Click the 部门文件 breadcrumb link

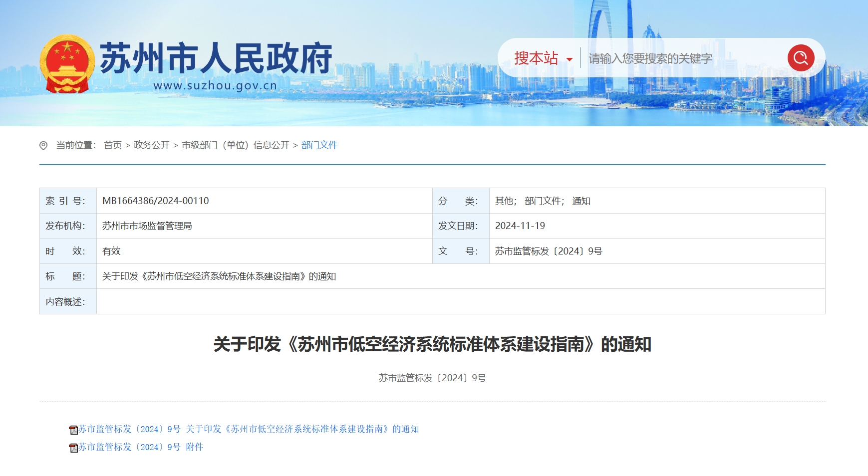[319, 145]
